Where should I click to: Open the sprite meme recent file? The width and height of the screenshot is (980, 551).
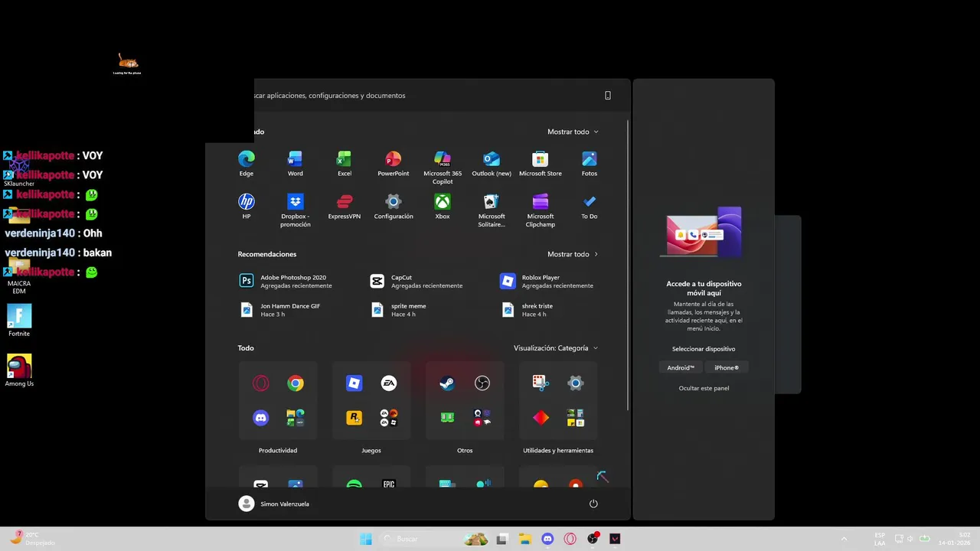(400, 309)
